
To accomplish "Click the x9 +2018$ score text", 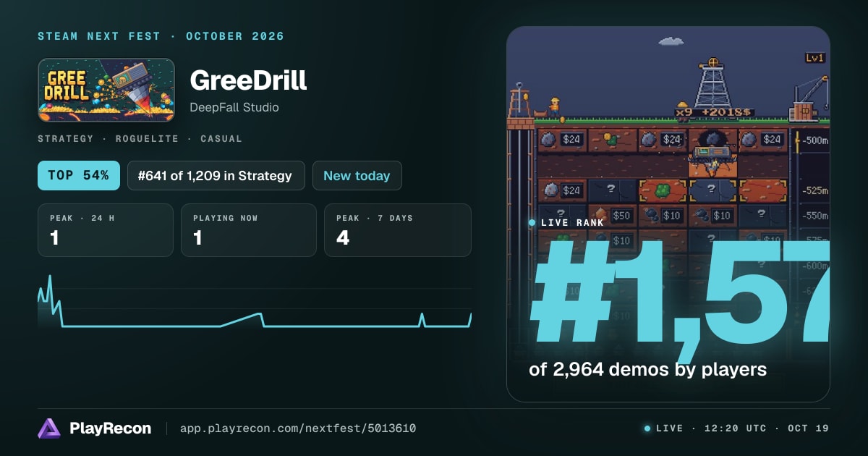I will (x=715, y=112).
